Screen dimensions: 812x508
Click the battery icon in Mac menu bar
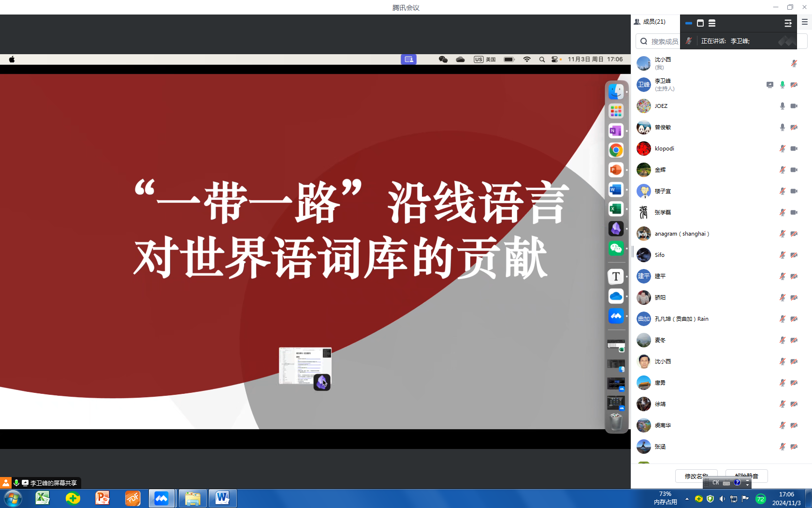click(509, 60)
